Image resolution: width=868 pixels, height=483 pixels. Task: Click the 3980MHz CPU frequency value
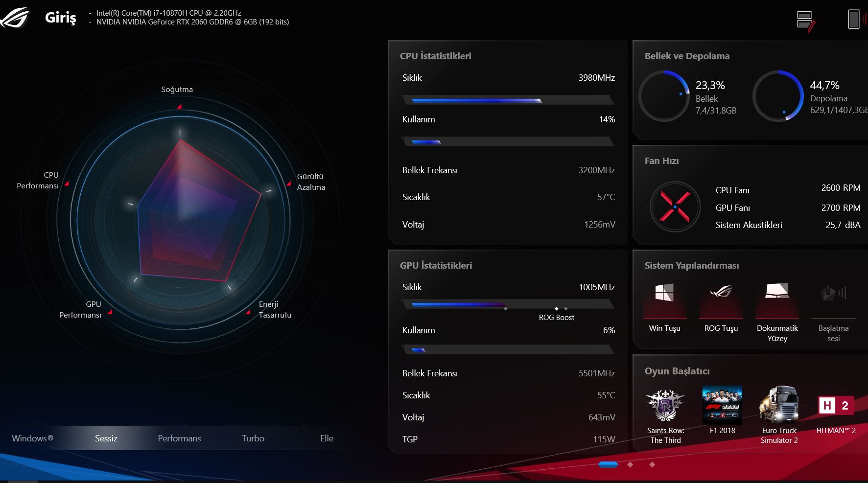(x=597, y=77)
